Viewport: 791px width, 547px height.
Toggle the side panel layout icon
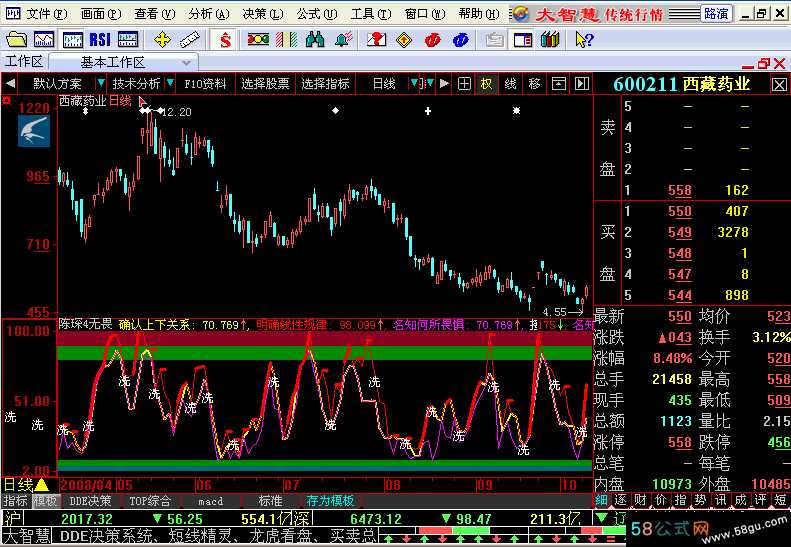[523, 39]
